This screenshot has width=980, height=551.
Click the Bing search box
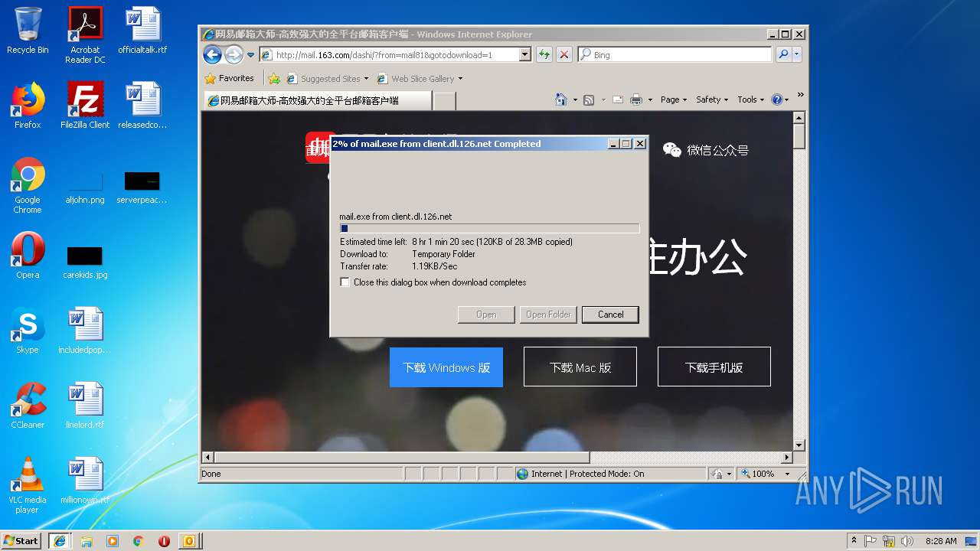pos(674,54)
